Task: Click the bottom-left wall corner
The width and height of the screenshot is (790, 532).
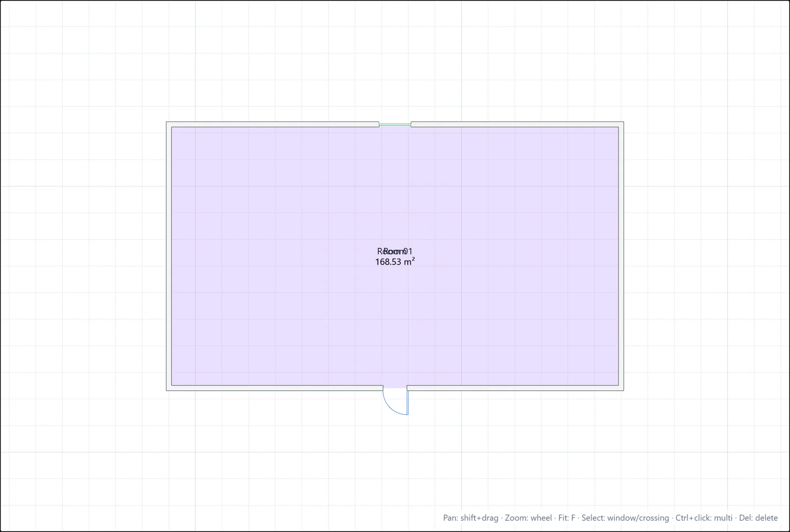Action: pyautogui.click(x=169, y=388)
